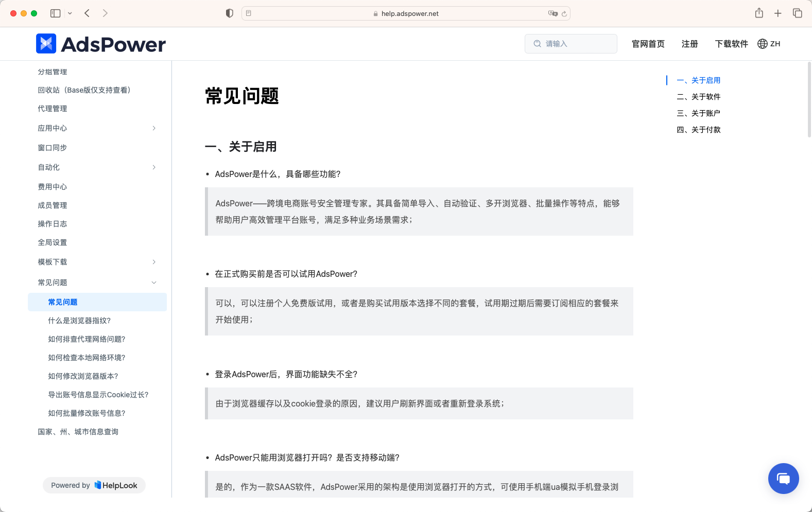Go back with the browser arrow
This screenshot has width=812, height=512.
87,13
